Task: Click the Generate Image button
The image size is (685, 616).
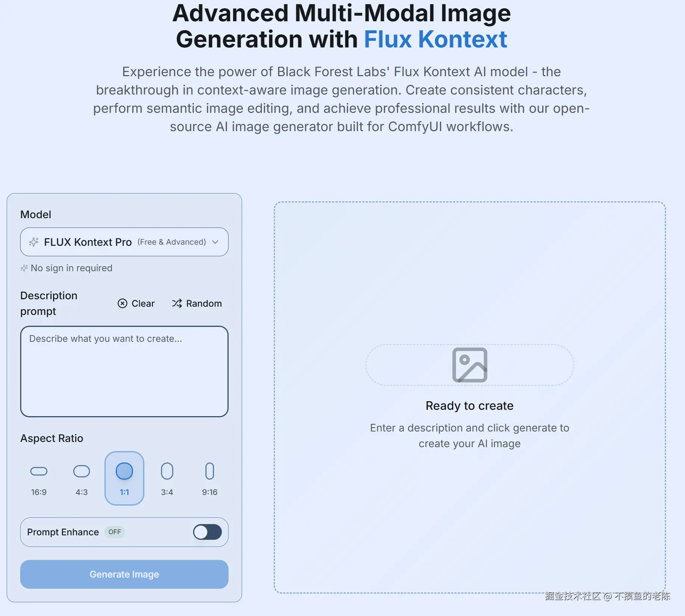Action: (x=124, y=574)
